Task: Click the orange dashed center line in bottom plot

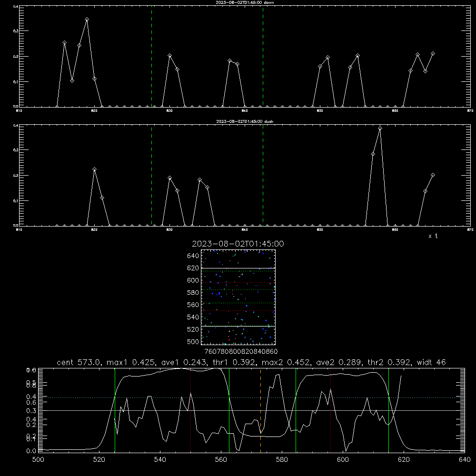Action: [260, 410]
